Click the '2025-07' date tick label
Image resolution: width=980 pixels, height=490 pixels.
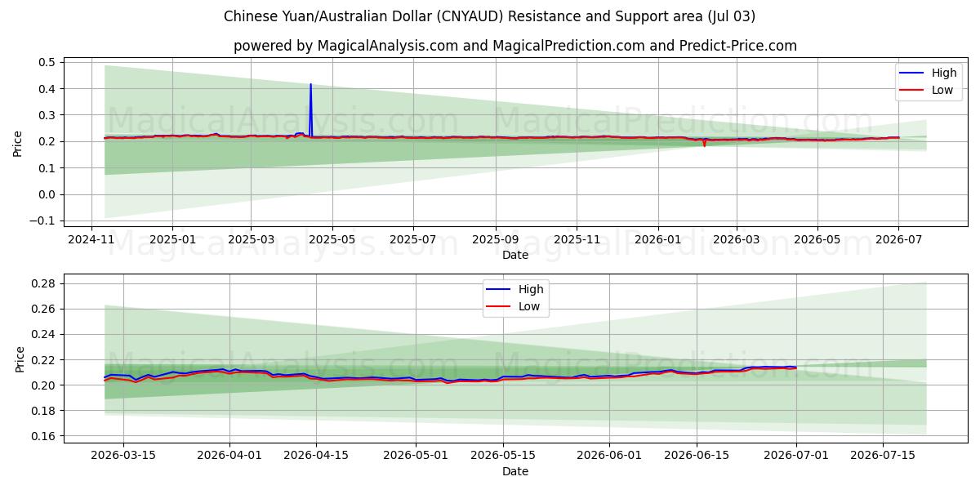point(412,239)
